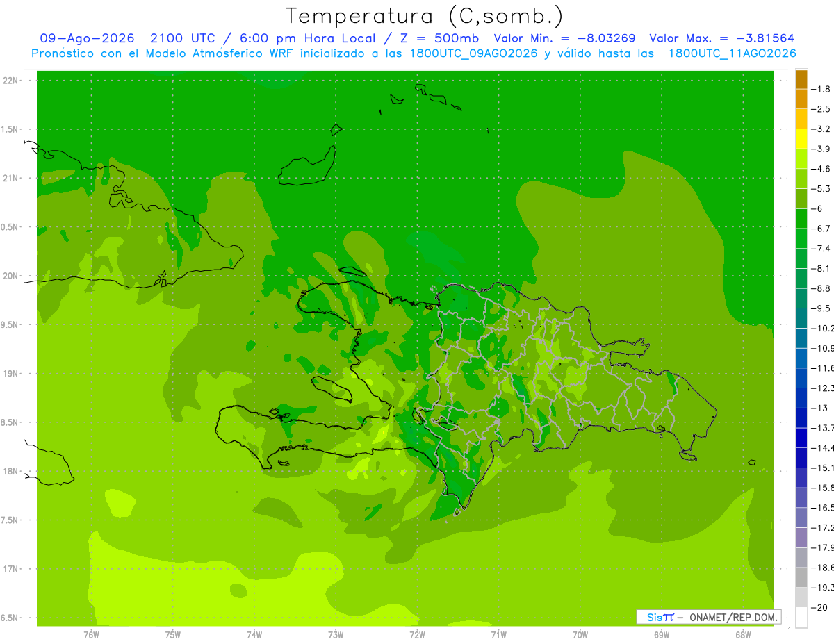Click the white swatch below -20
Viewport: 834px width, 644px height.
(801, 617)
